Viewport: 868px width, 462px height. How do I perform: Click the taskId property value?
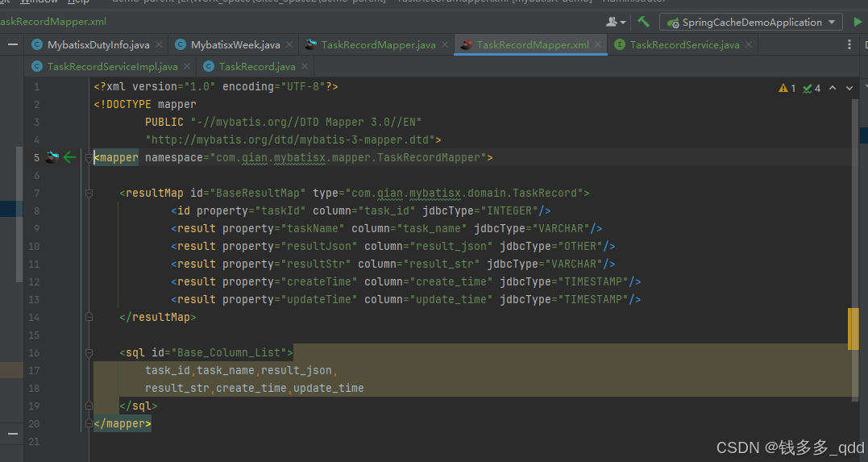(x=280, y=211)
